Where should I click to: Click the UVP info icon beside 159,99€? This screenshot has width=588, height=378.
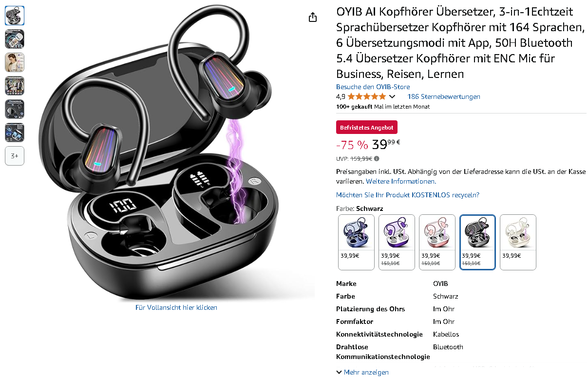point(377,158)
